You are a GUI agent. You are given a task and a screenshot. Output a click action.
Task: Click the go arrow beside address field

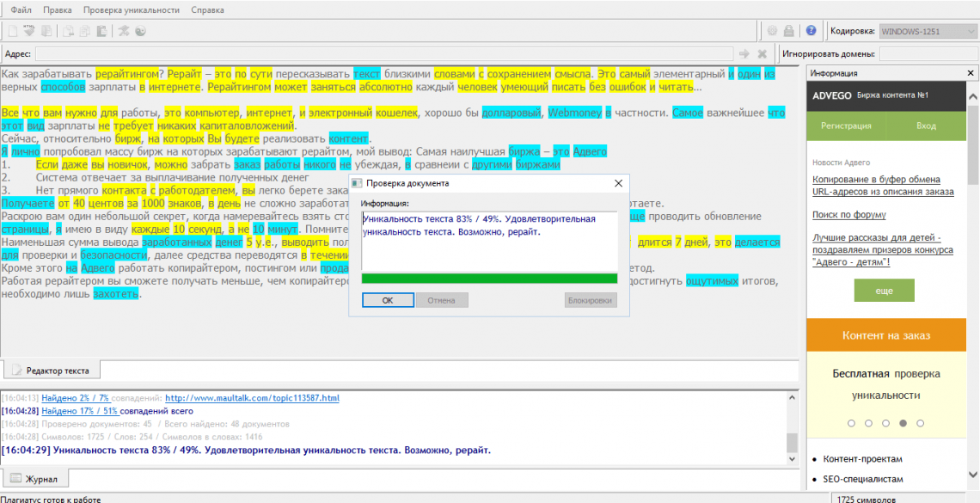744,54
